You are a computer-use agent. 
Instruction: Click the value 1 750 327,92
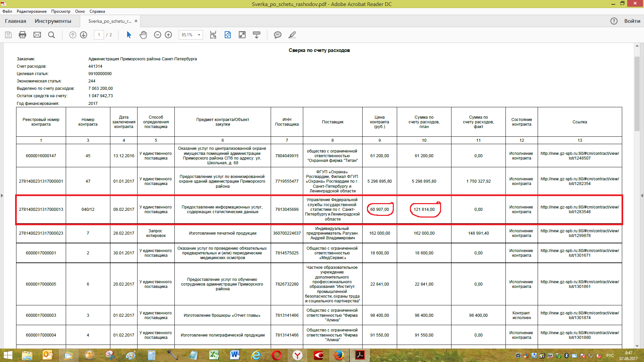(x=478, y=181)
